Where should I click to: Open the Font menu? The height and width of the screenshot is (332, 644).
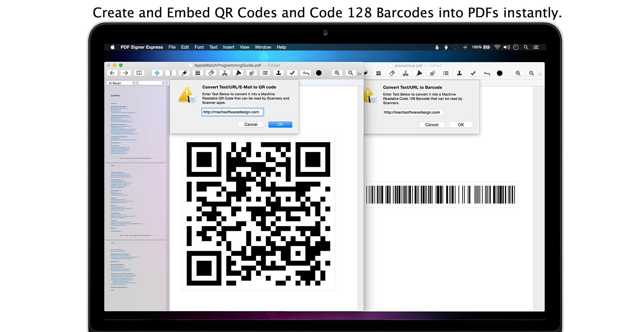(199, 47)
